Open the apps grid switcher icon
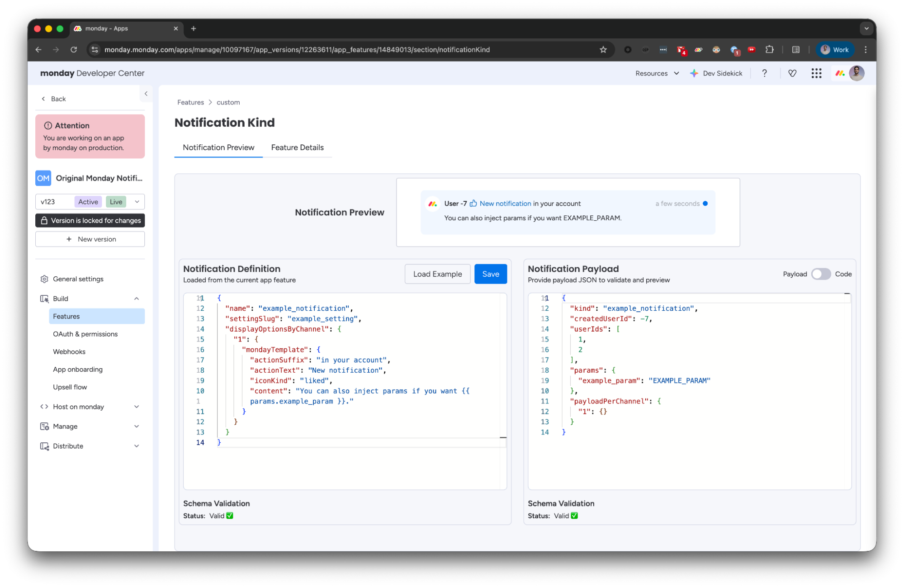 coord(816,73)
